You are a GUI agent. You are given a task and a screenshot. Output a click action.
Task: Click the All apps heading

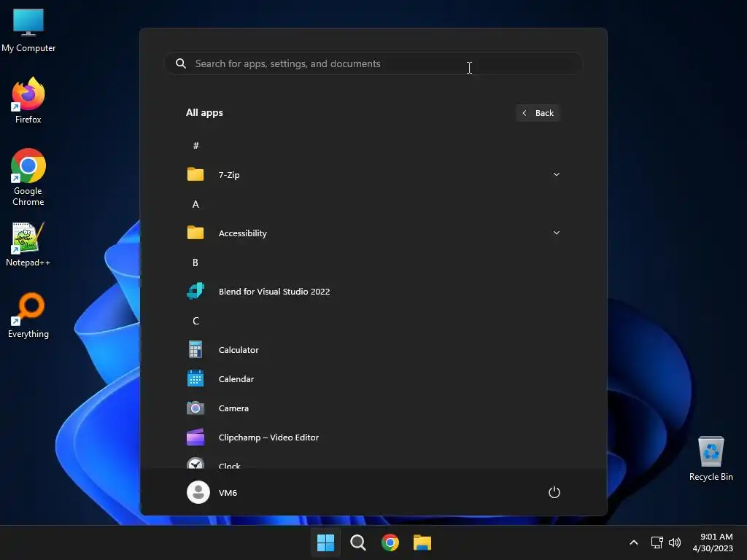[204, 113]
